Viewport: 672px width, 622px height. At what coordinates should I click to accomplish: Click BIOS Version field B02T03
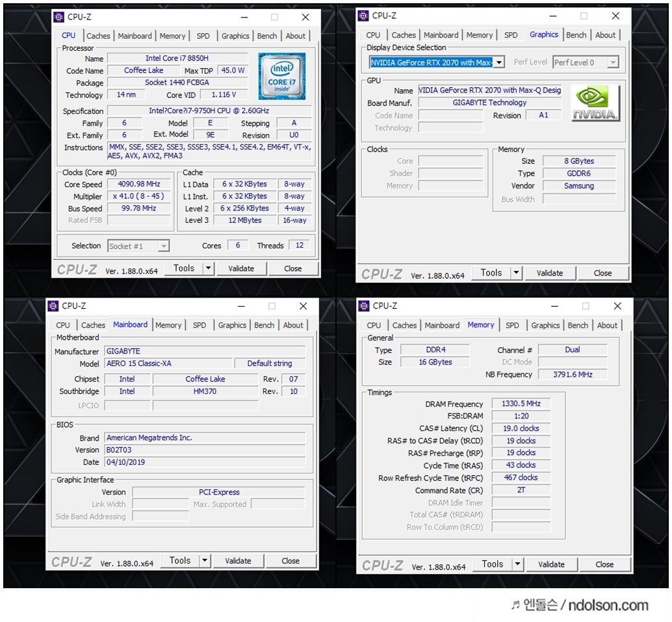(x=205, y=450)
